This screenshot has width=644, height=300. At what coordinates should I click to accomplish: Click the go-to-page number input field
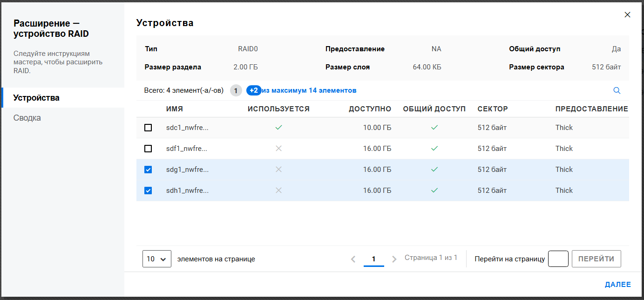pos(558,259)
